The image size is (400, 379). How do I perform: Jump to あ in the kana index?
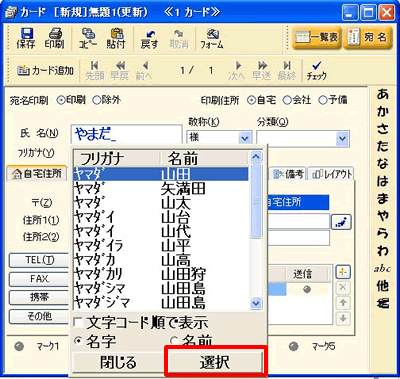[383, 94]
